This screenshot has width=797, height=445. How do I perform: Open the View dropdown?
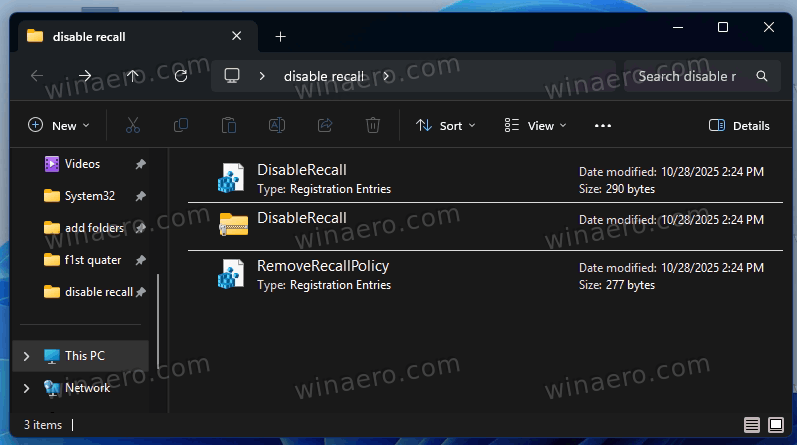(x=535, y=126)
